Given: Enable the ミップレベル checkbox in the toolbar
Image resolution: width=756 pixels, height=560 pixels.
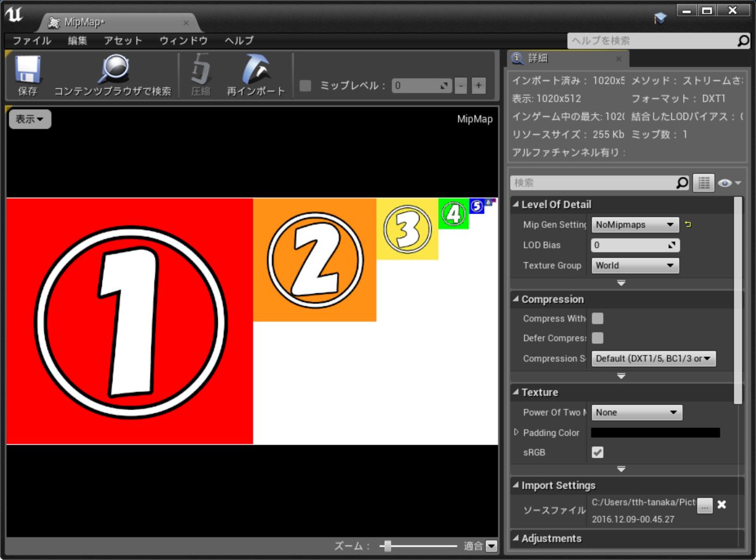Looking at the screenshot, I should click(305, 85).
